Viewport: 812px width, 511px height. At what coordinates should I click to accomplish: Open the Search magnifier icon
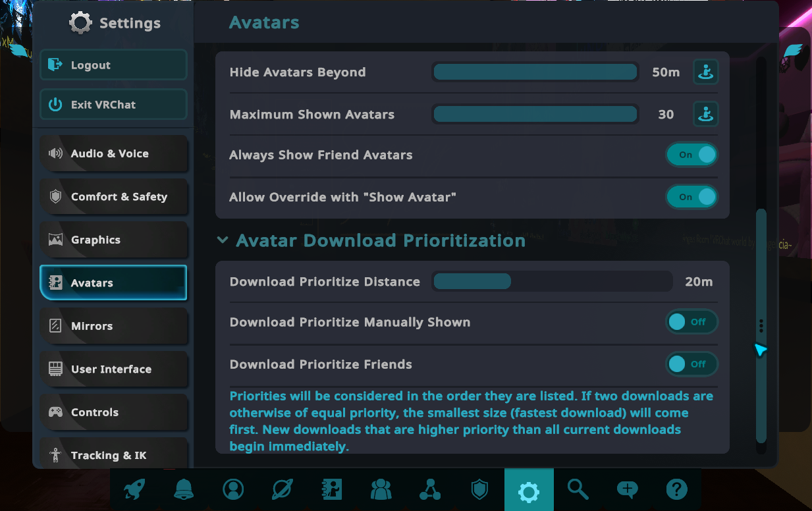click(x=578, y=489)
